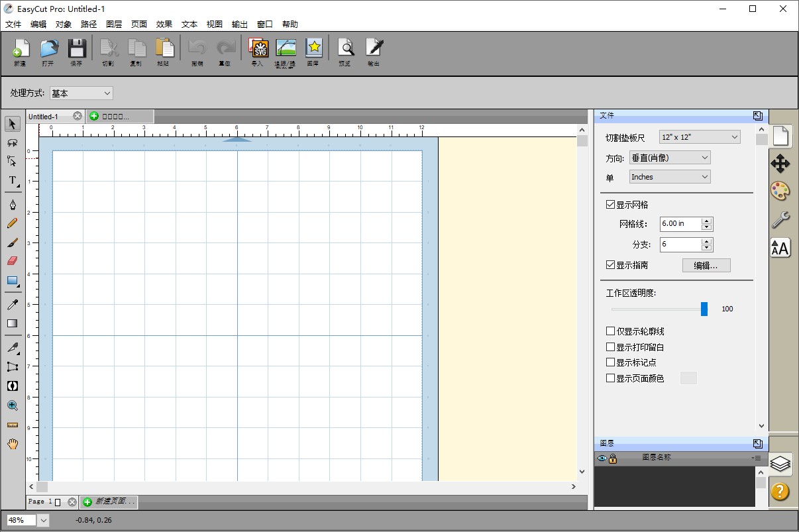Click the 新建页面 add page button

click(x=109, y=502)
